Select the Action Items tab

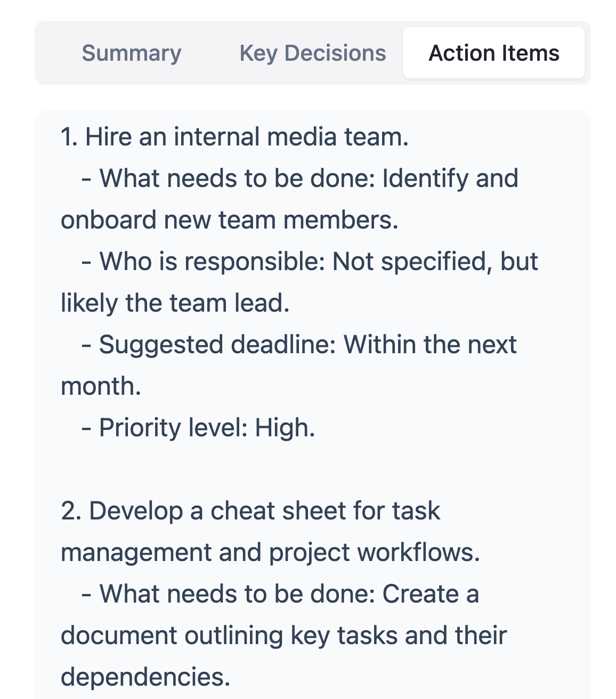493,53
